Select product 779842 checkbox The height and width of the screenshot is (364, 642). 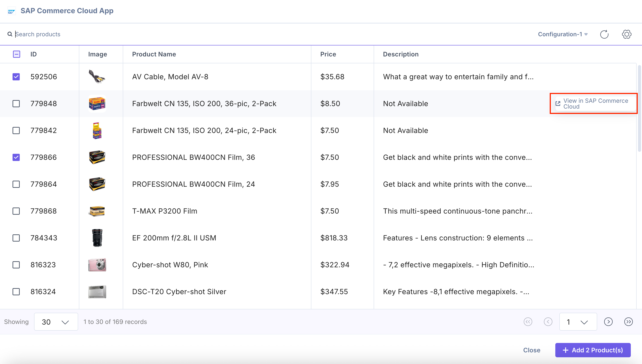[x=16, y=131]
